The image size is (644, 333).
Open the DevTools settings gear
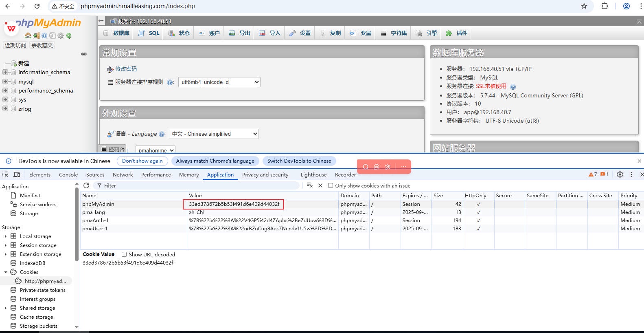point(620,174)
